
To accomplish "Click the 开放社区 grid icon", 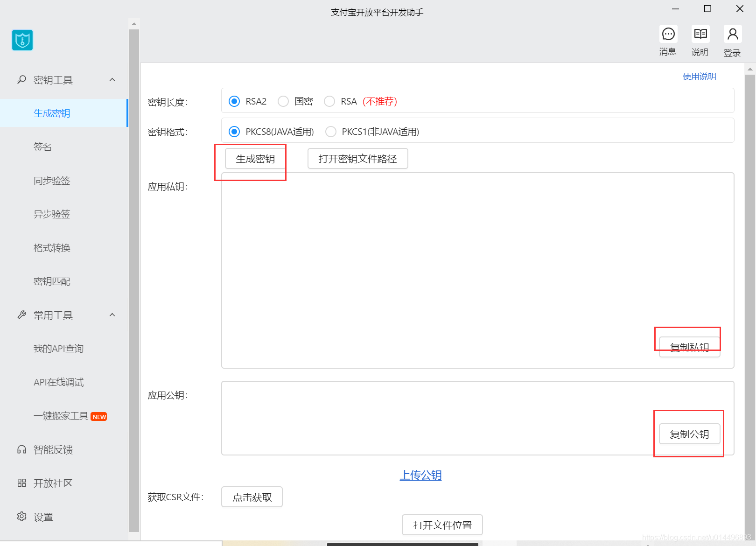I will [x=21, y=483].
